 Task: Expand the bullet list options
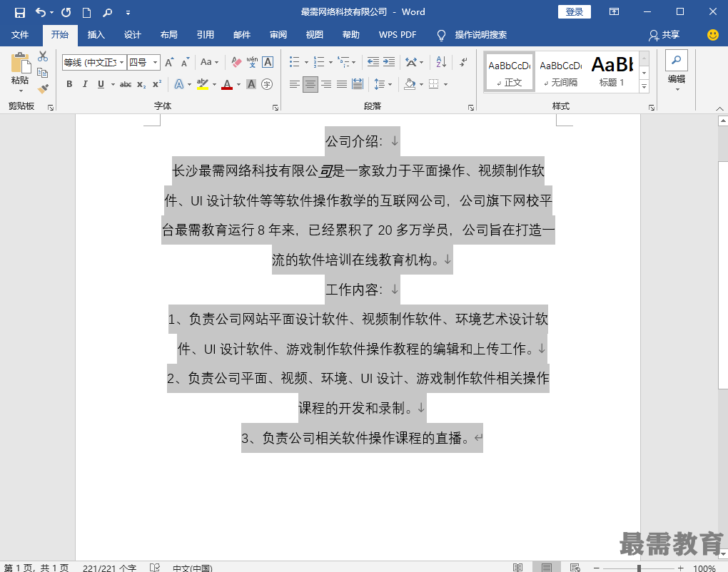306,62
